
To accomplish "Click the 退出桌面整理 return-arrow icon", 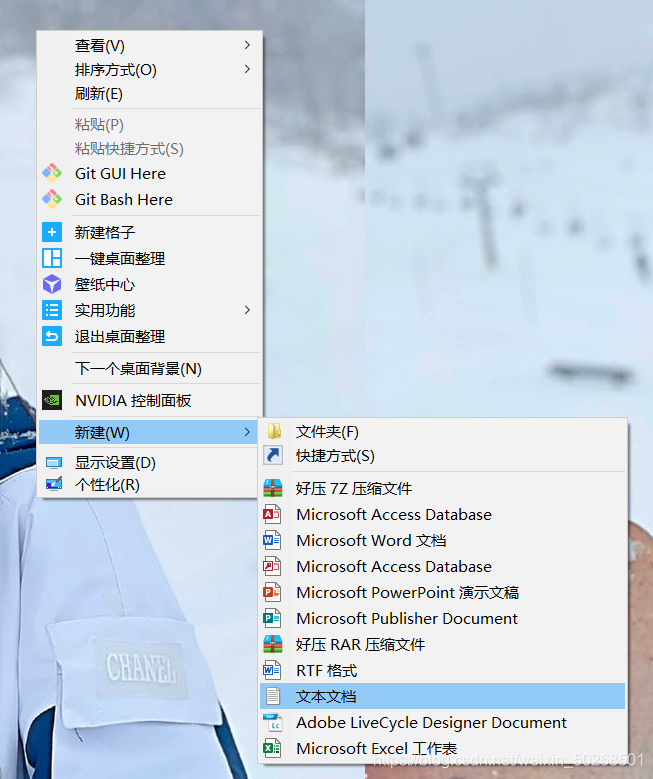I will 52,336.
